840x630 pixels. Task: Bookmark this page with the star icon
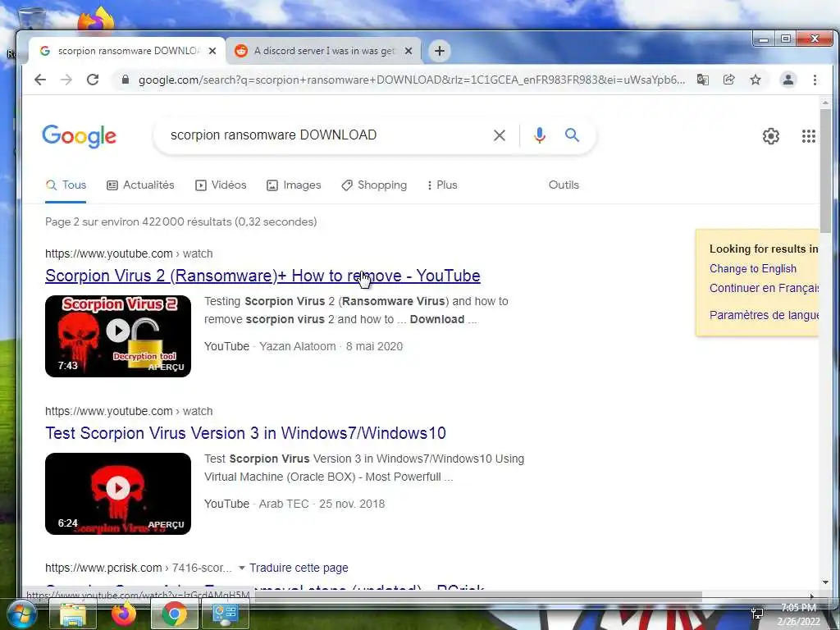(x=756, y=80)
